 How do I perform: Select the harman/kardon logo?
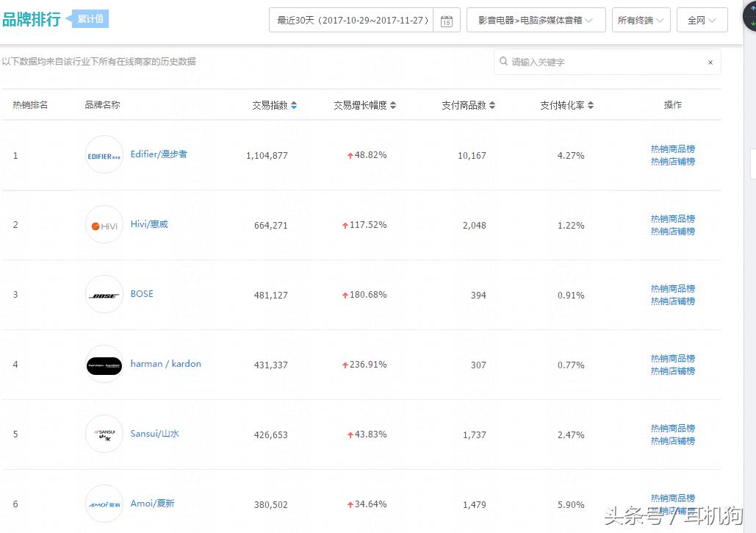point(104,364)
